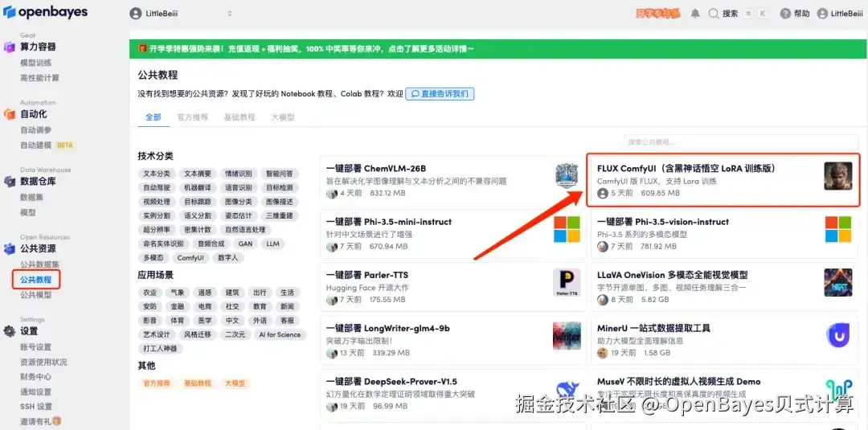Select the orange 官方推荐 tag under 其他

click(157, 383)
